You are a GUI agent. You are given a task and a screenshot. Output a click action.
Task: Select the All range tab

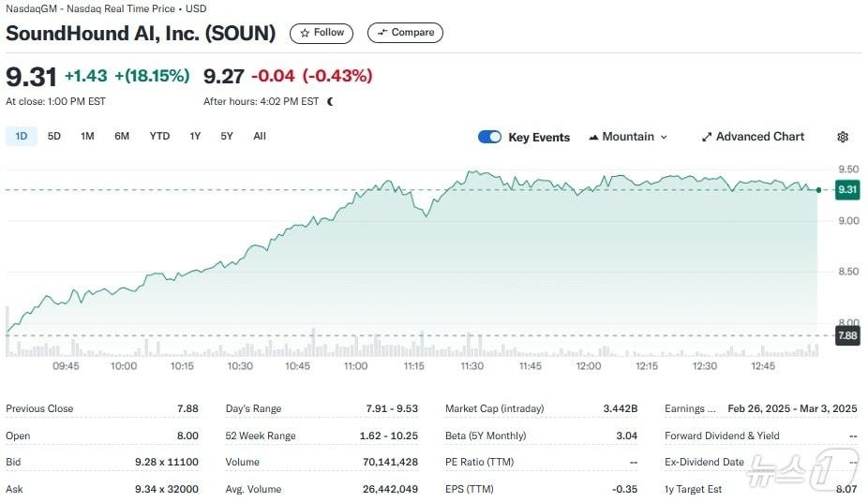click(x=260, y=136)
